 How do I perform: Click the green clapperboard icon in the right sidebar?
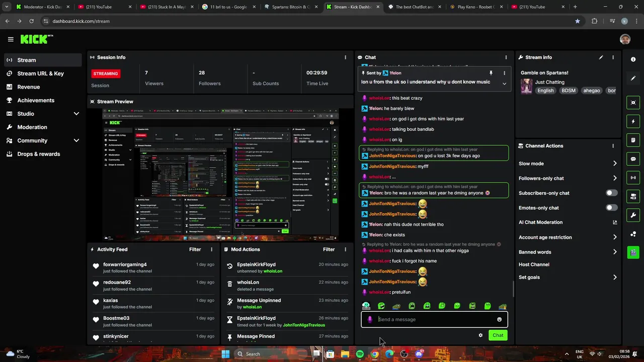click(x=633, y=252)
